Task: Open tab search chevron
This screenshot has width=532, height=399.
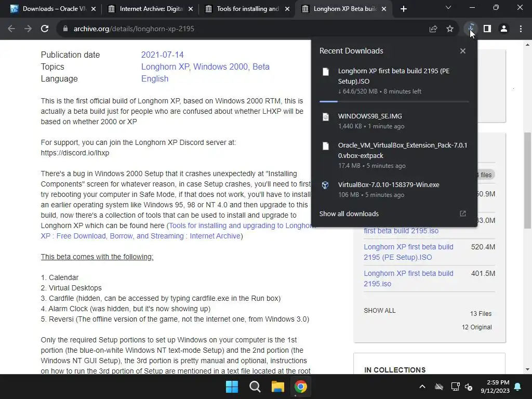Action: pyautogui.click(x=448, y=7)
